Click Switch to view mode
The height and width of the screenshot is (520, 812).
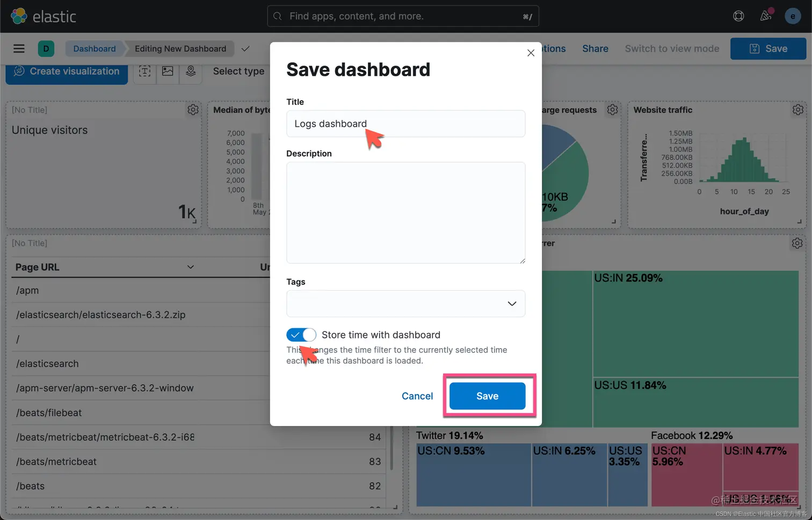[672, 48]
